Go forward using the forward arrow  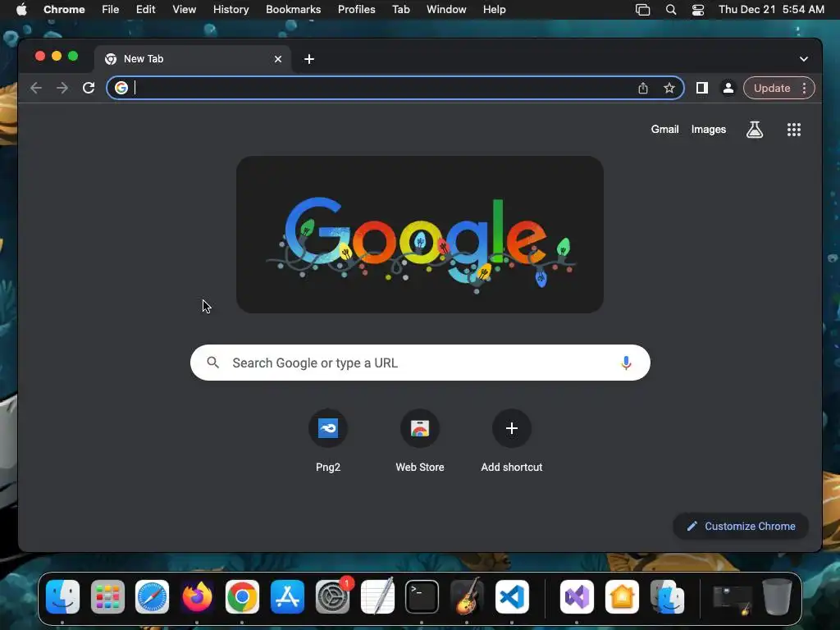click(x=62, y=88)
